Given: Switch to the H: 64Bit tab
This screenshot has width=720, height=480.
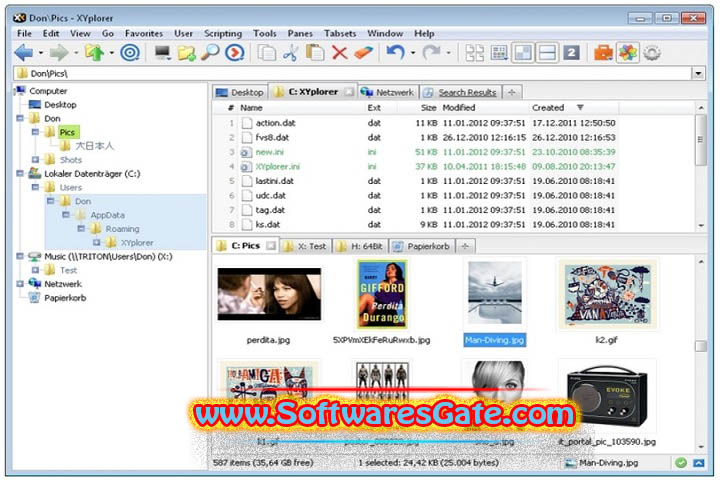Looking at the screenshot, I should [360, 246].
